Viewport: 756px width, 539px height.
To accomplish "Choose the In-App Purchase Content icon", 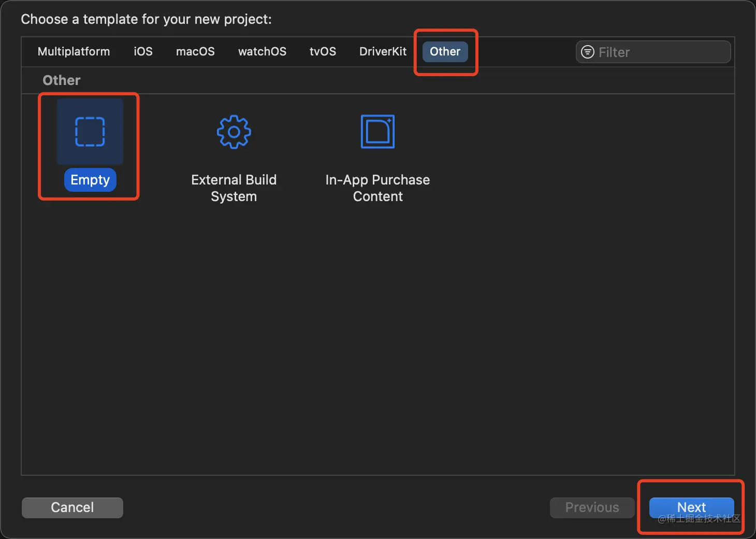I will click(x=377, y=132).
